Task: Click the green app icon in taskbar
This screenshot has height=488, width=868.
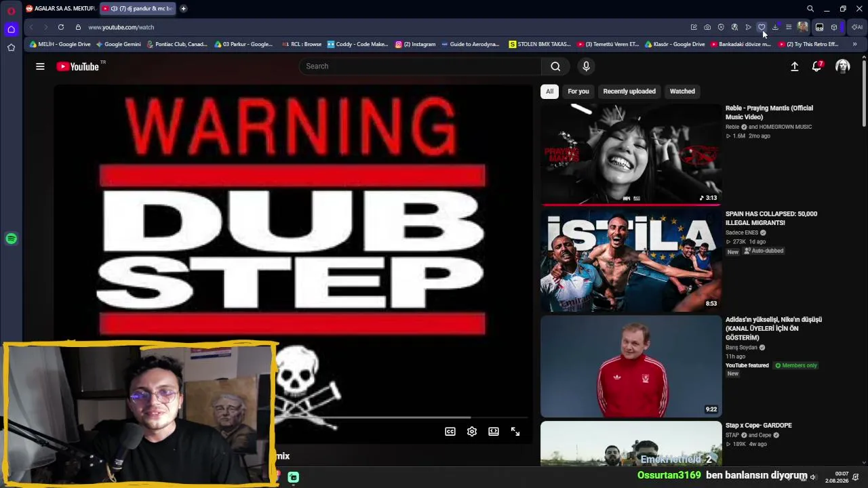Action: pyautogui.click(x=293, y=477)
